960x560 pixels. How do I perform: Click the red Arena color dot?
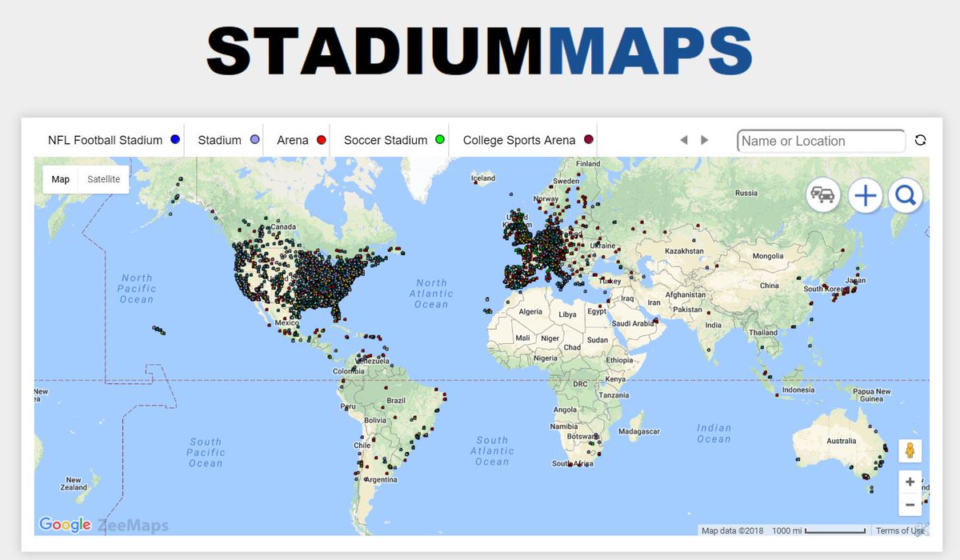pos(322,140)
